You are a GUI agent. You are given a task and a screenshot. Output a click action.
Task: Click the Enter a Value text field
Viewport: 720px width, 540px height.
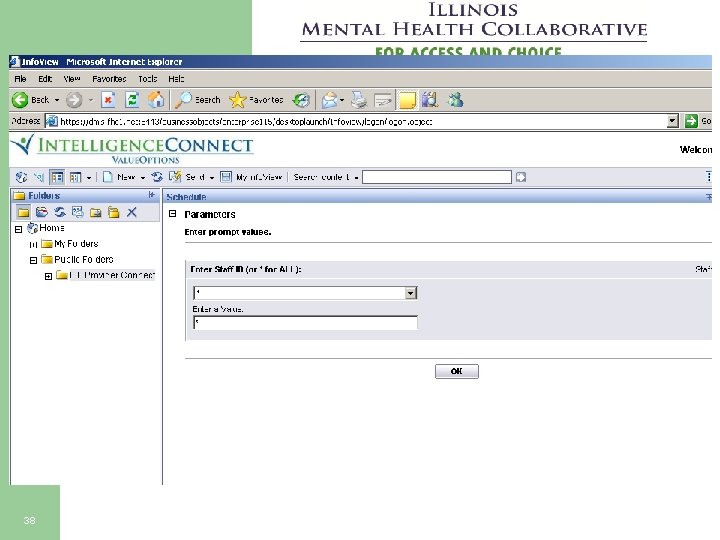(305, 322)
